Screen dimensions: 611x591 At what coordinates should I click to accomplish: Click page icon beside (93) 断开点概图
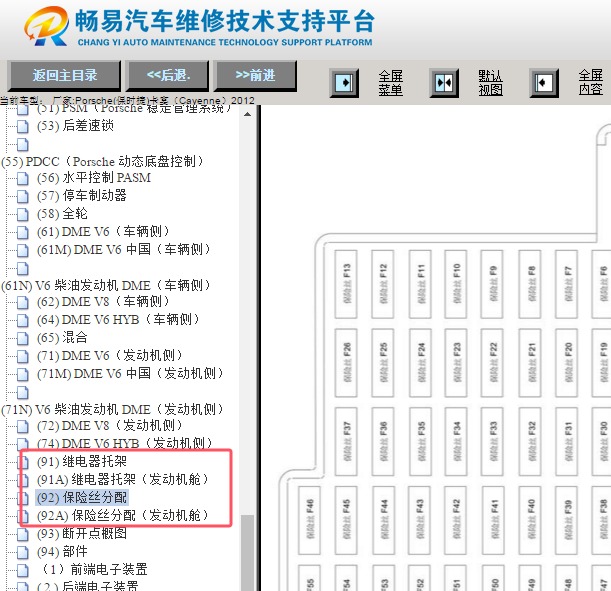point(23,534)
